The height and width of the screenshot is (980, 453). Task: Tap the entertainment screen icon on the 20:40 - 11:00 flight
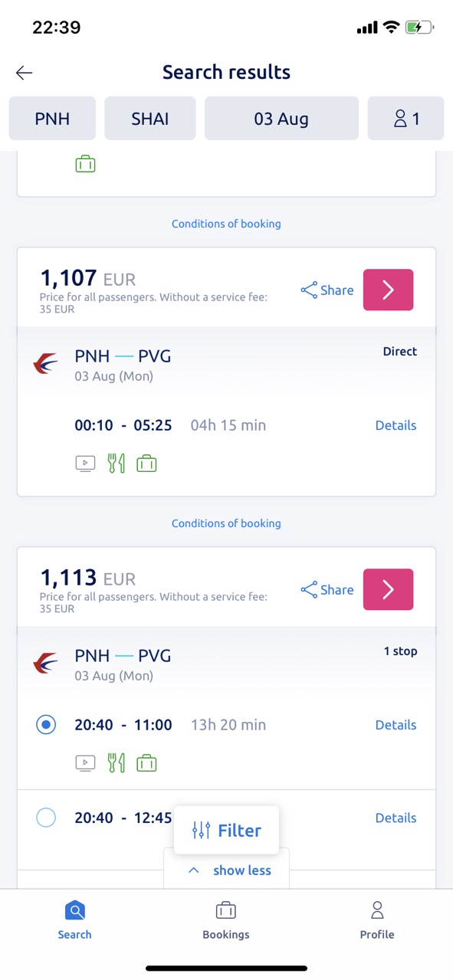pyautogui.click(x=85, y=763)
